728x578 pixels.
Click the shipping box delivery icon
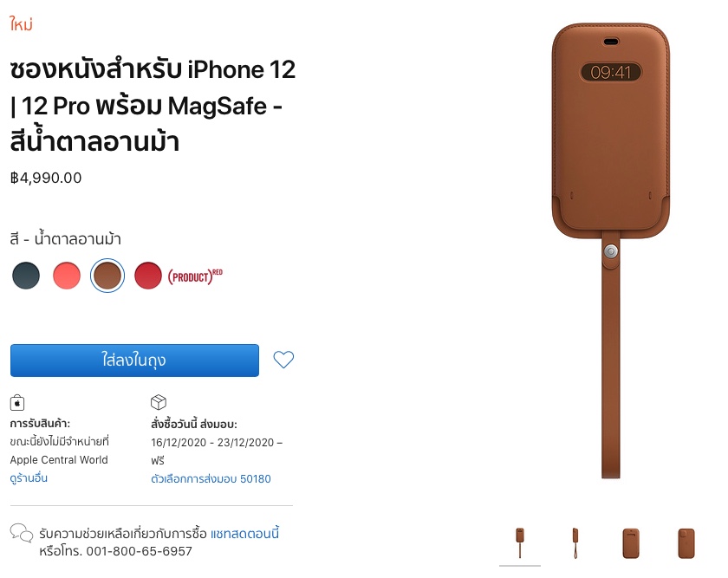159,402
